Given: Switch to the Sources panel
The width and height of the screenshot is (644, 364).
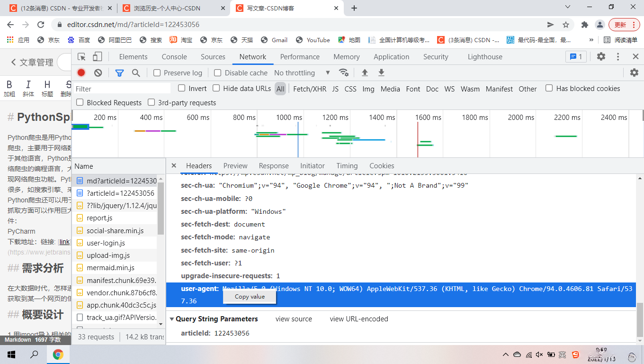Looking at the screenshot, I should 213,57.
